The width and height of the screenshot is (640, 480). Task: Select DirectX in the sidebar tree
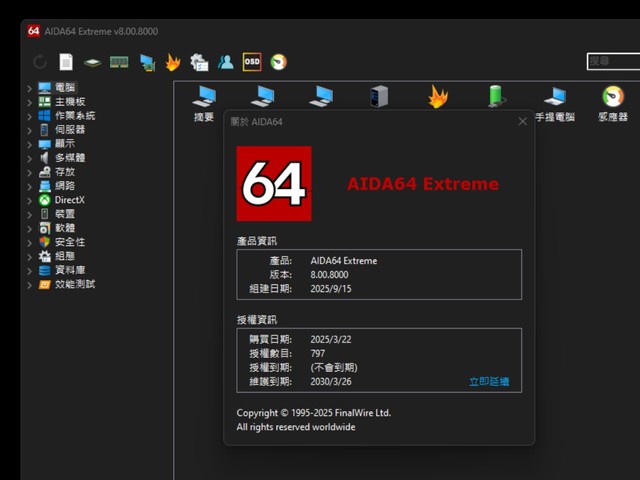tap(69, 200)
